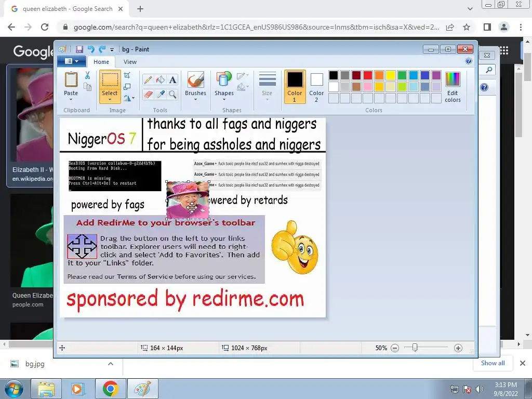The image size is (532, 399).
Task: Click the Crop icon in Image group
Action: click(x=127, y=75)
